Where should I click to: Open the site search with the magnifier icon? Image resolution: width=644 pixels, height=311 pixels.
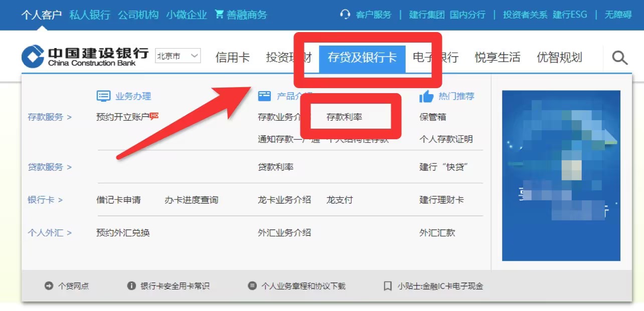[x=619, y=58]
